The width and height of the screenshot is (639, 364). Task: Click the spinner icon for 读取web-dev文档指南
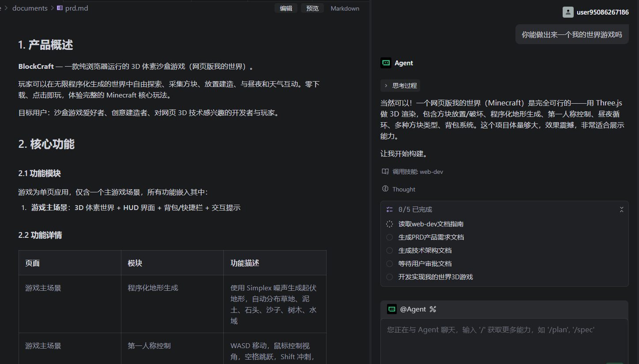point(389,224)
